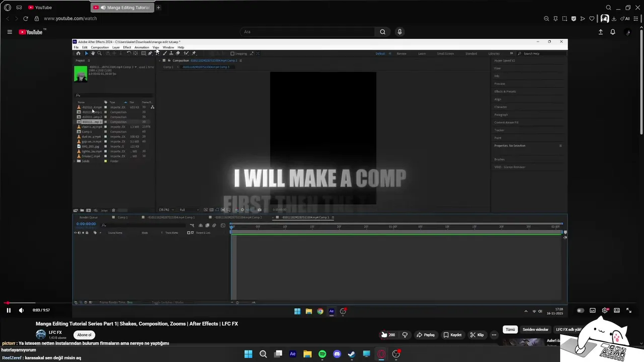Screen dimensions: 644x362
Task: Switch to the Review workspace
Action: point(401,53)
